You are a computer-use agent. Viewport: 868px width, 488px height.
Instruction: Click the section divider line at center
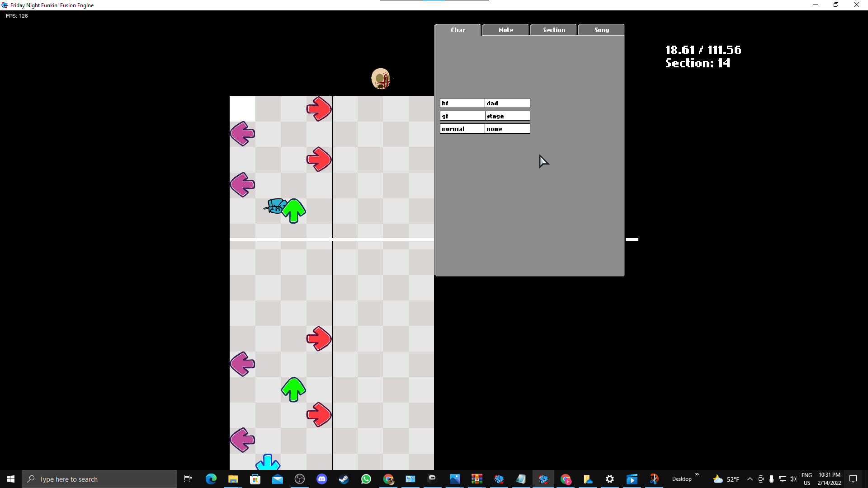pos(331,237)
